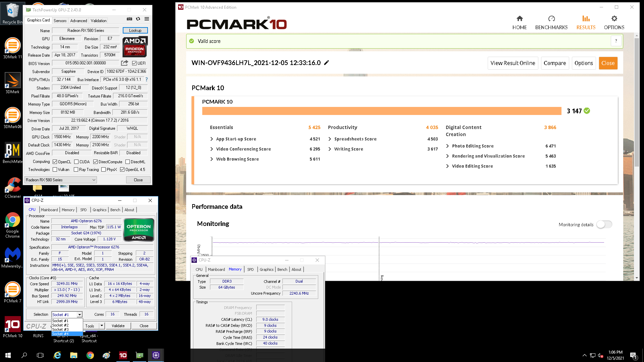
Task: Open Internet Explorer from taskbar
Action: pyautogui.click(x=57, y=355)
